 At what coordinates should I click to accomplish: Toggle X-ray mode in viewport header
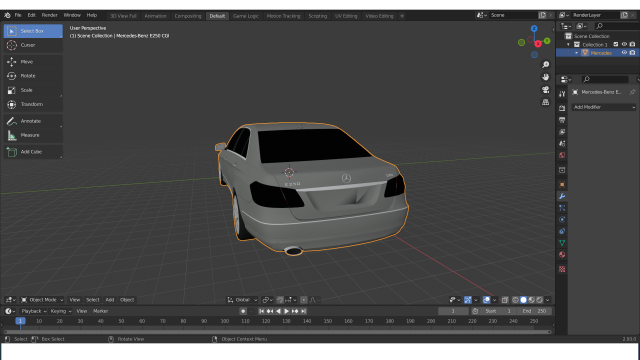(x=505, y=300)
